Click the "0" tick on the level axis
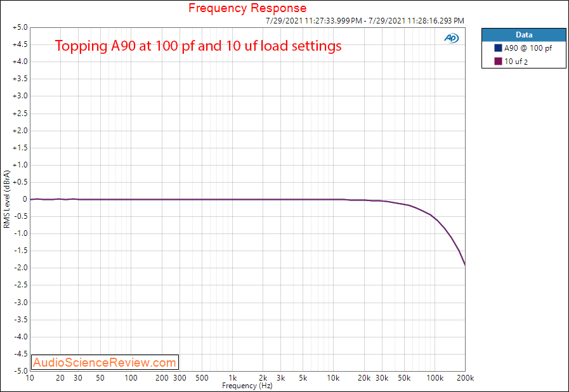569x392 pixels. click(25, 199)
